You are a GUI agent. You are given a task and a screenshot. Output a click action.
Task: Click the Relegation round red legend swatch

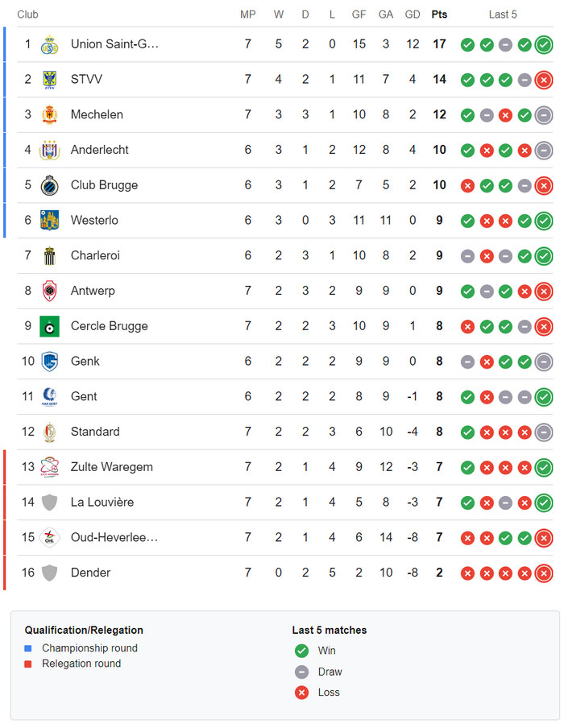point(28,664)
